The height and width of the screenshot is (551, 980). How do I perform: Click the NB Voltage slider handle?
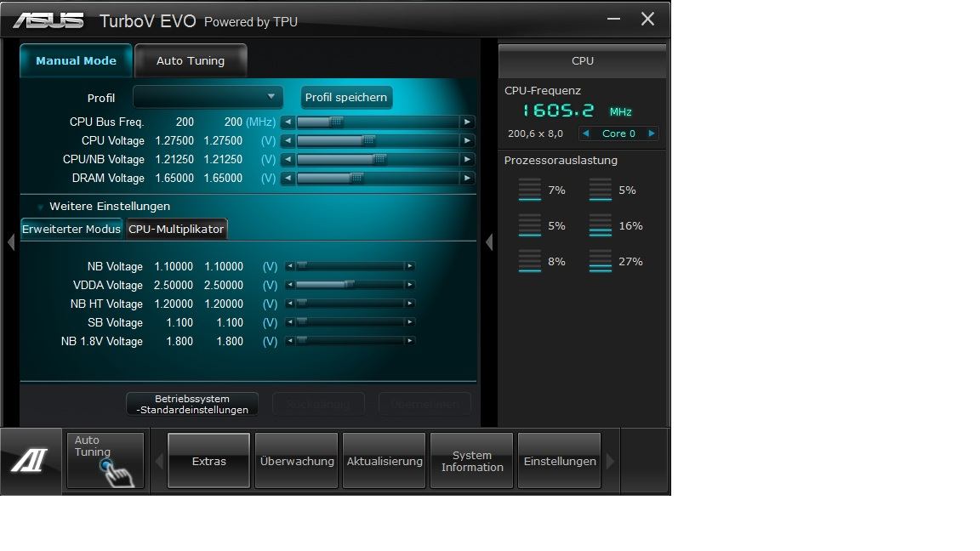tap(302, 266)
